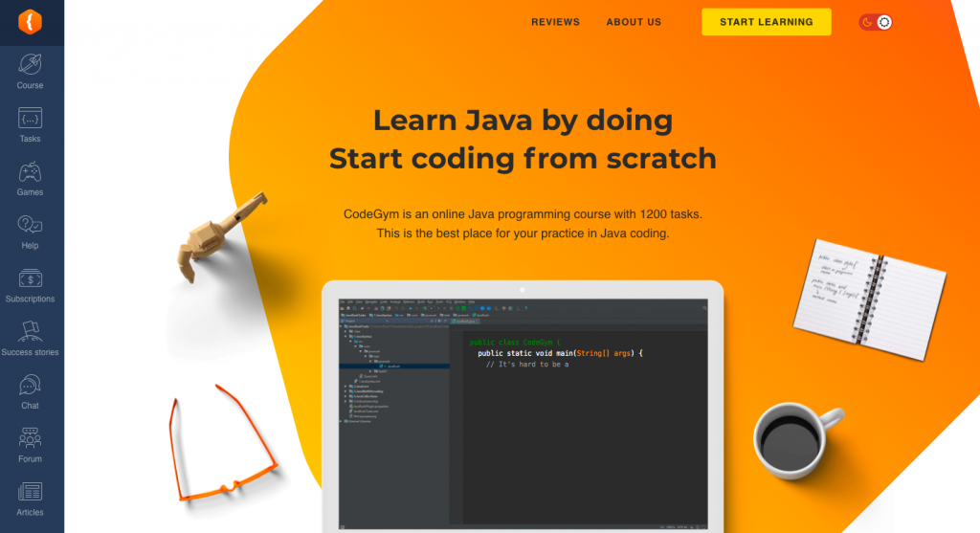Open the Course section rocket icon

[x=31, y=65]
